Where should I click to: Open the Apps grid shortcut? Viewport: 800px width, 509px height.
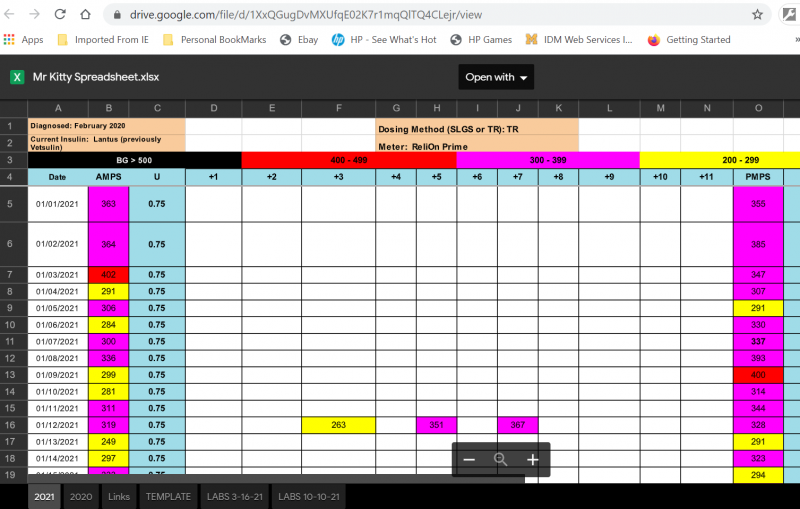click(x=23, y=40)
